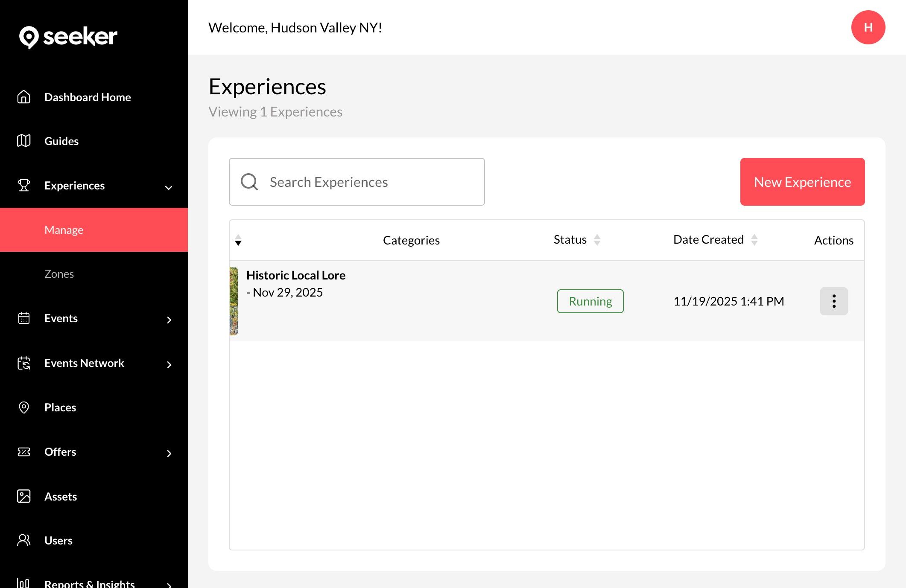The width and height of the screenshot is (906, 588).
Task: Click the Offers ticket icon
Action: click(x=24, y=452)
